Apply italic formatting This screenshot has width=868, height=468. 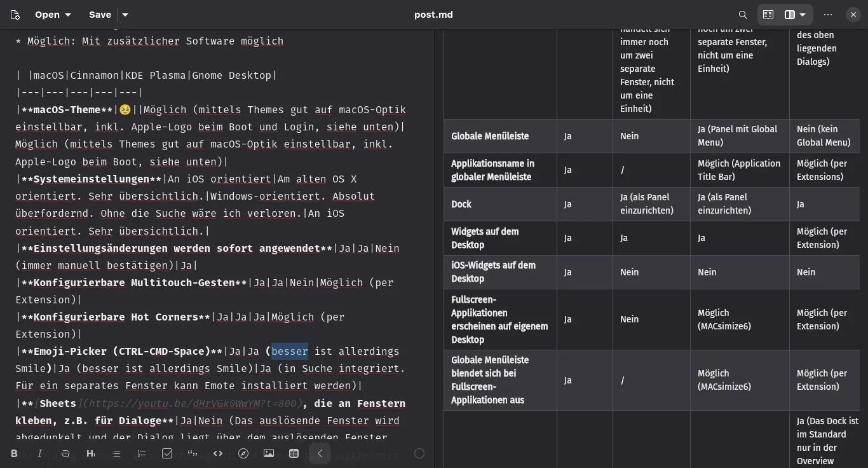40,453
